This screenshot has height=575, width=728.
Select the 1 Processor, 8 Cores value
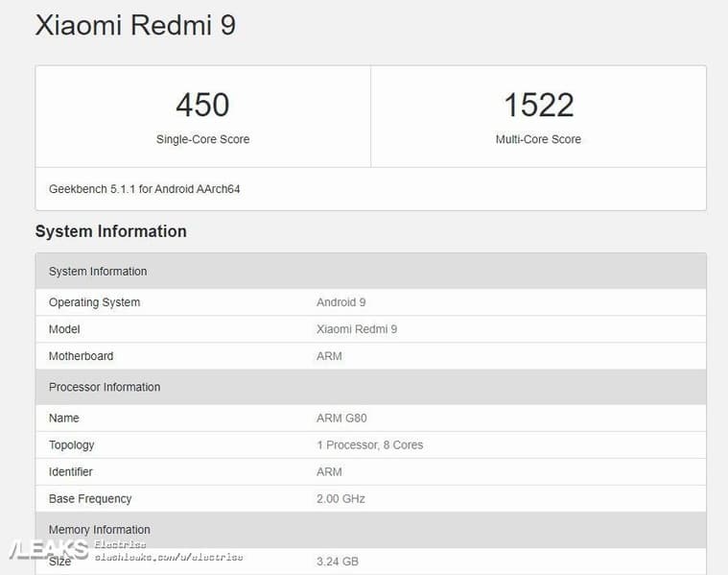tap(369, 445)
